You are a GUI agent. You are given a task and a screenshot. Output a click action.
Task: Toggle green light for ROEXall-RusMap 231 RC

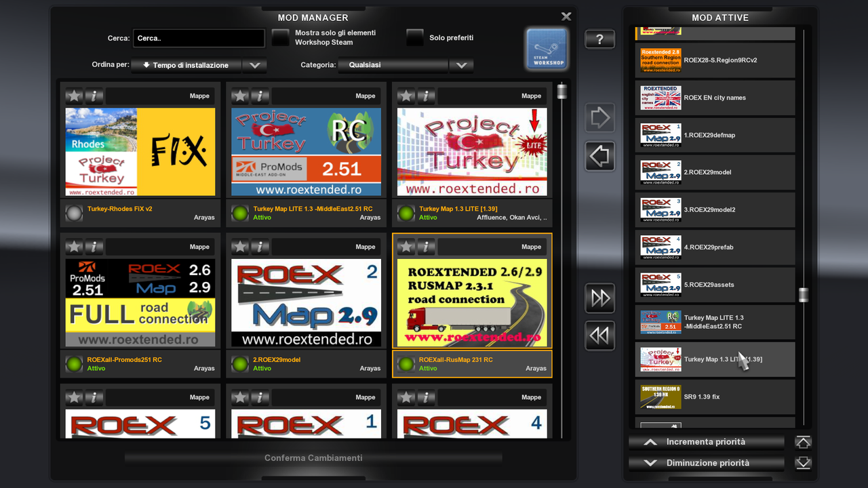point(406,364)
